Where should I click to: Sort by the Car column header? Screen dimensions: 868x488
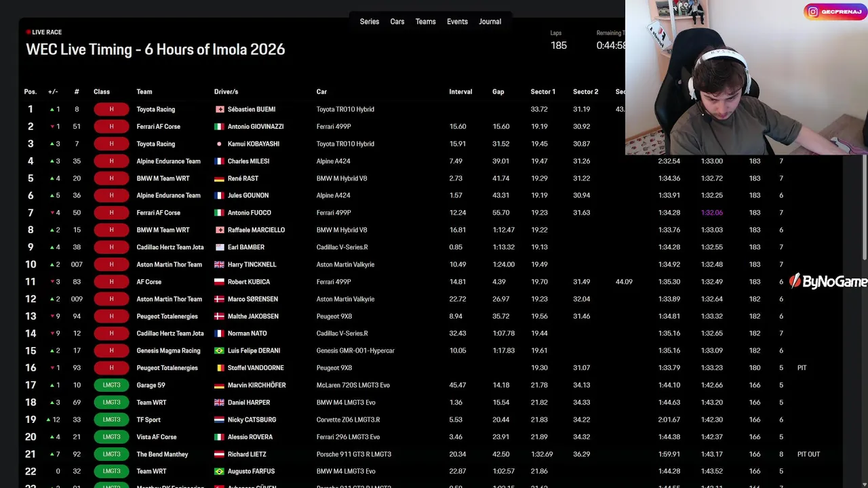click(321, 91)
